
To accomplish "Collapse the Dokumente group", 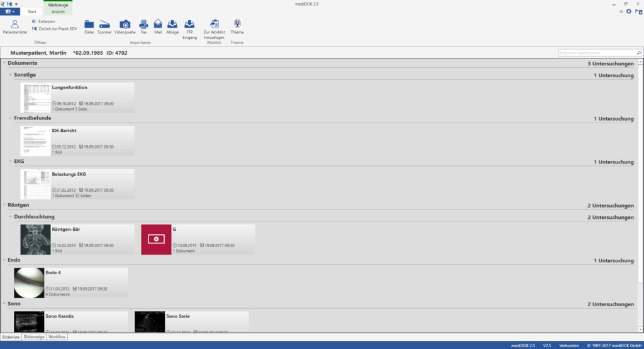I will click(x=4, y=64).
